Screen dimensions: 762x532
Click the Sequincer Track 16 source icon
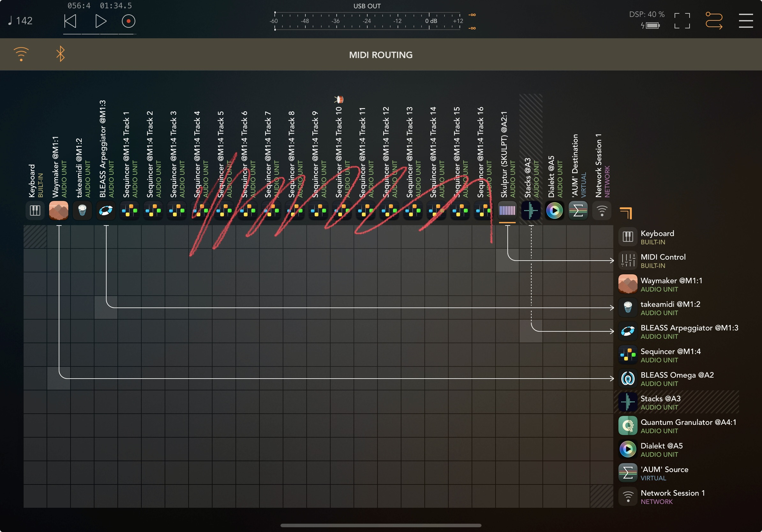(x=483, y=210)
